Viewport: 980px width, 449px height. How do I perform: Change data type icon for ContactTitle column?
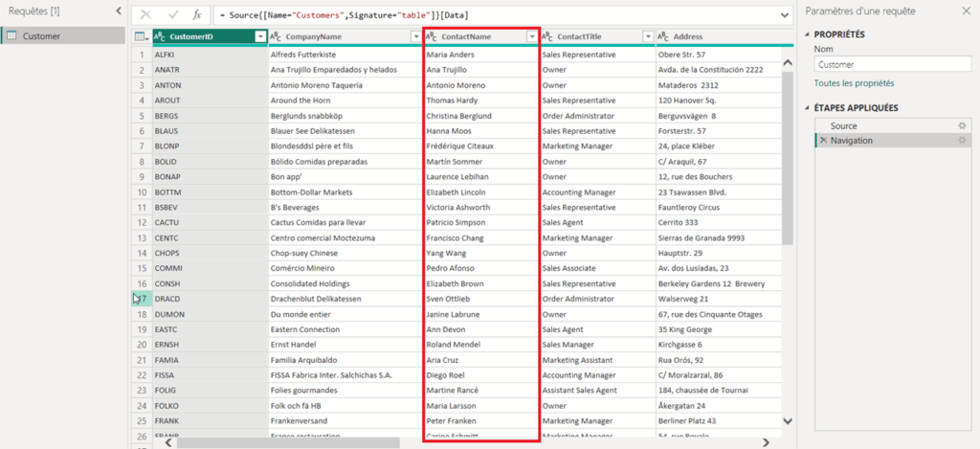[x=547, y=36]
